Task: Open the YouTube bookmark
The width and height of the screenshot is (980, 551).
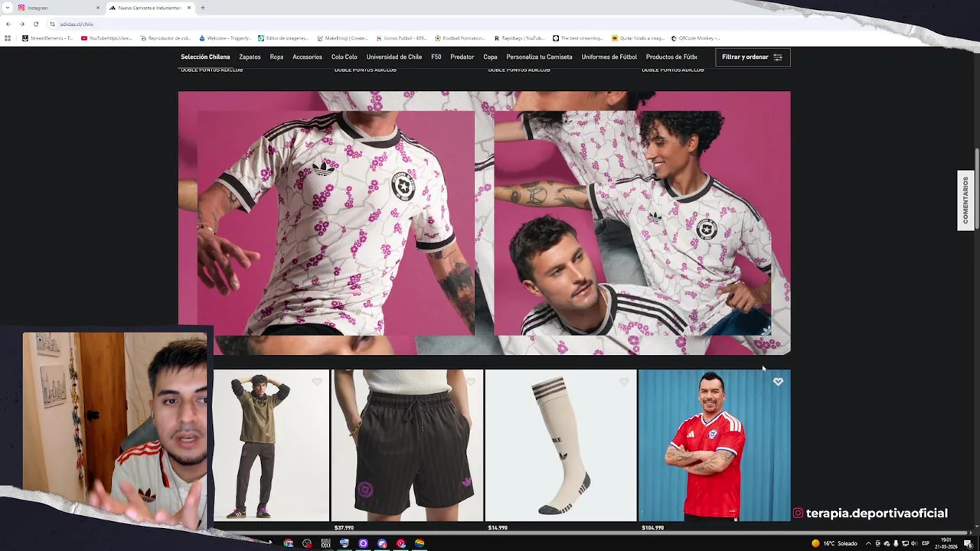Action: click(x=106, y=38)
